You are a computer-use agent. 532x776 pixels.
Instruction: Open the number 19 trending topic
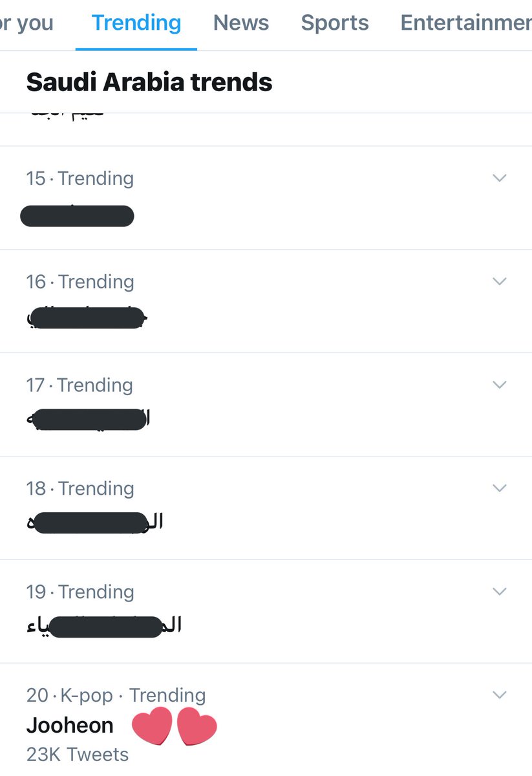266,612
